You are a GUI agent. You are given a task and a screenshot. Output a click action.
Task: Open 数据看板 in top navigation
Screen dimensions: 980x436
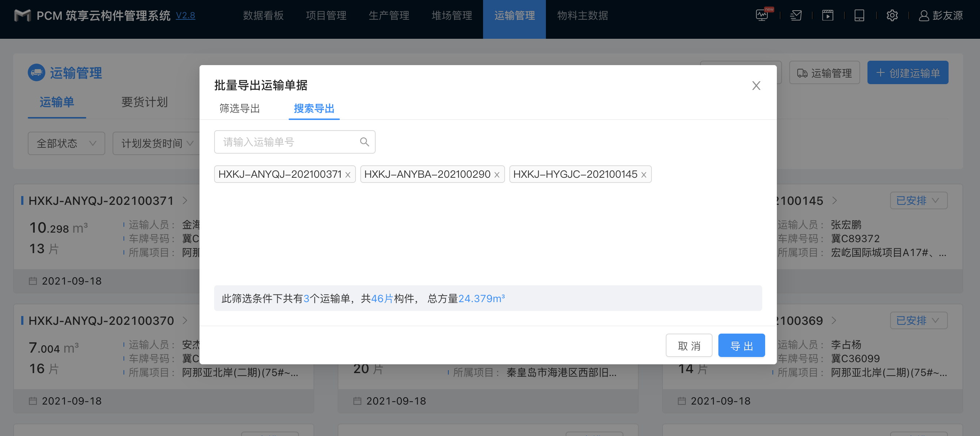point(263,16)
